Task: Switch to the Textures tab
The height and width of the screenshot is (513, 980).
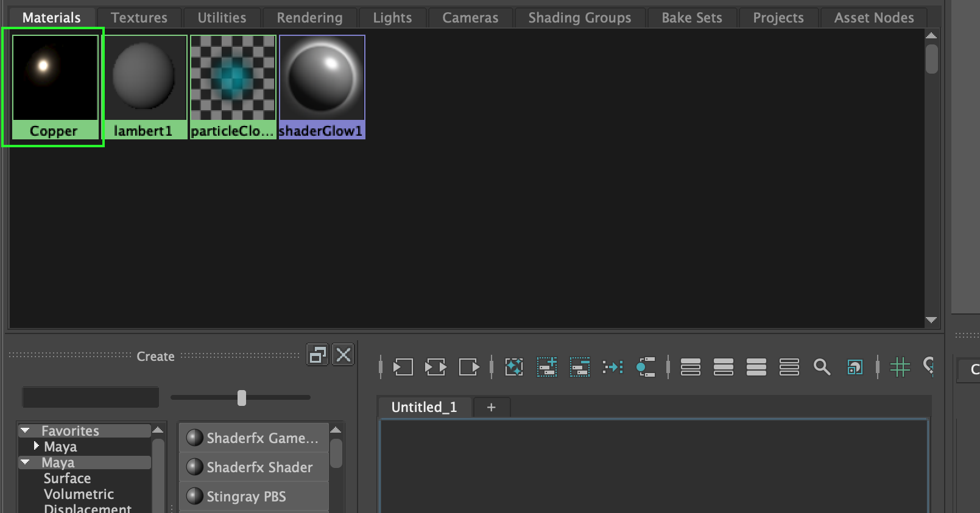Action: (x=139, y=18)
